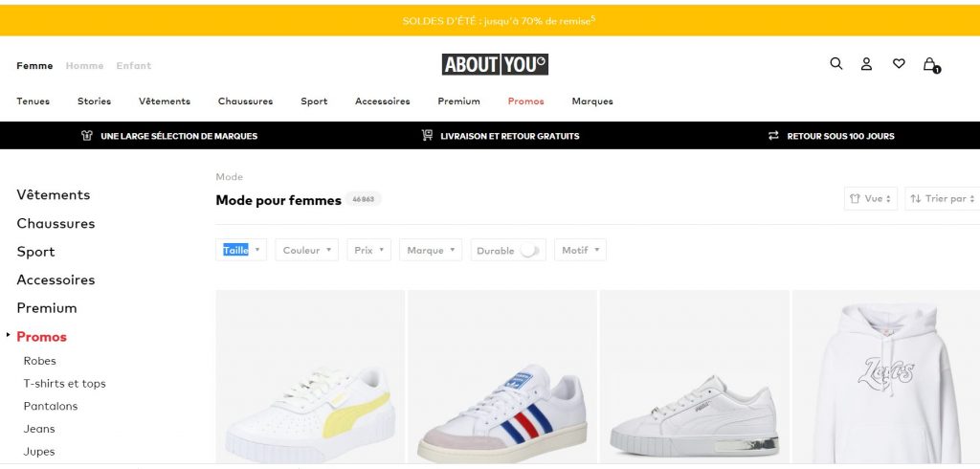
Task: Click the return arrows icon
Action: [773, 136]
